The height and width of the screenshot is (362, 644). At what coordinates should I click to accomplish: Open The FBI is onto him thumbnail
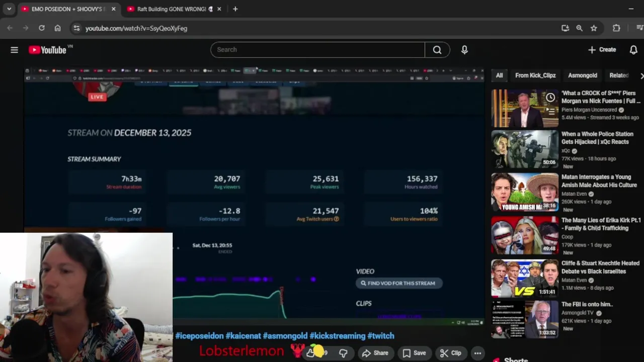(x=525, y=319)
